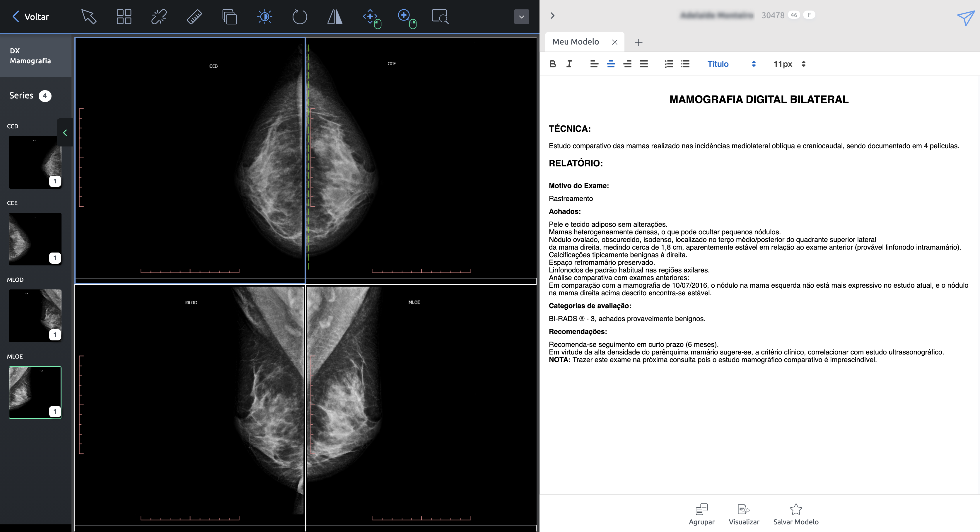The height and width of the screenshot is (532, 980).
Task: Collapse the report panel chevron
Action: click(x=552, y=16)
